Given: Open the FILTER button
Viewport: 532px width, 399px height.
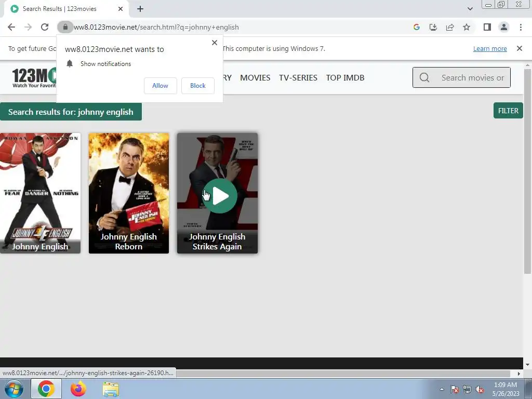Looking at the screenshot, I should [x=508, y=111].
